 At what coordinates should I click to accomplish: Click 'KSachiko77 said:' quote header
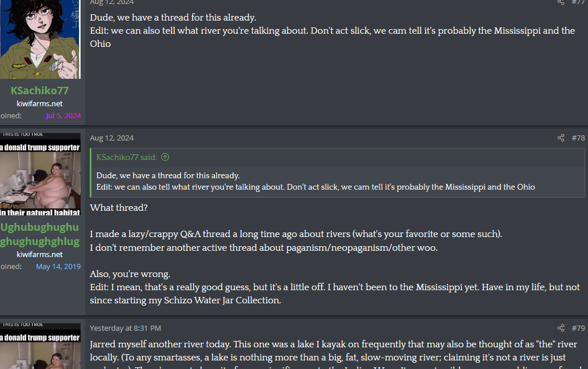[x=127, y=157]
